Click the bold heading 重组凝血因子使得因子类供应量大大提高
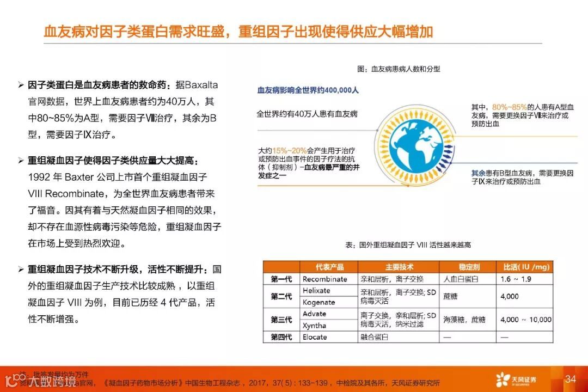Screen dimensions: 588x392 pyautogui.click(x=113, y=161)
